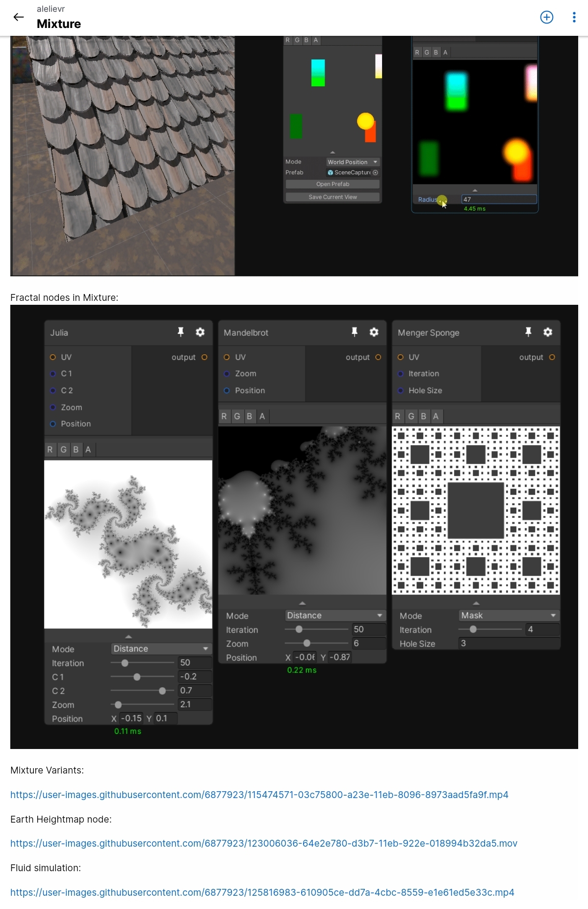Image resolution: width=588 pixels, height=909 pixels.
Task: Click the Julia output port
Action: [x=205, y=357]
